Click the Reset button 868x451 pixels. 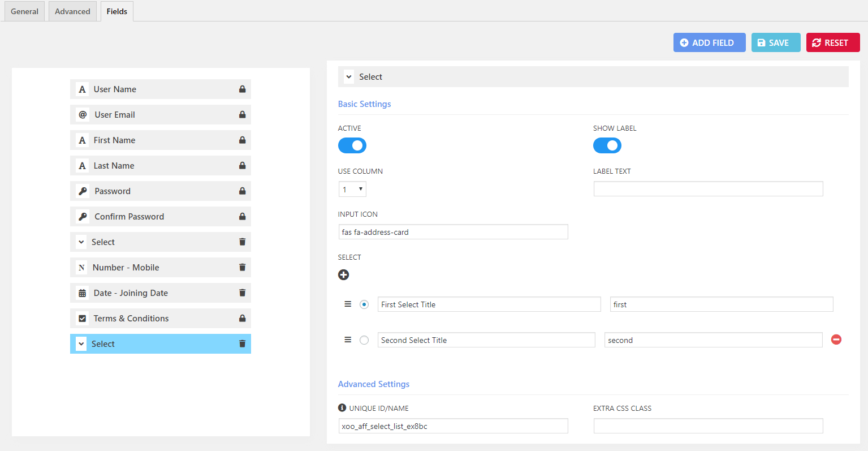click(832, 42)
